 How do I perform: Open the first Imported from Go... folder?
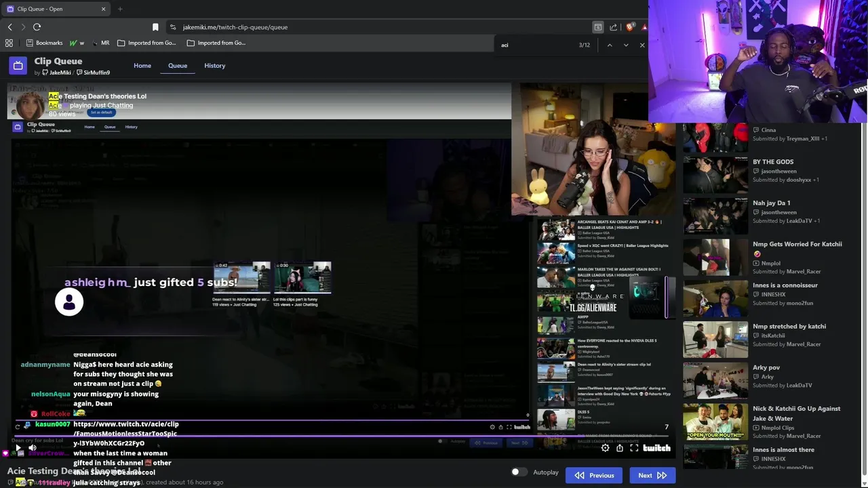(146, 43)
